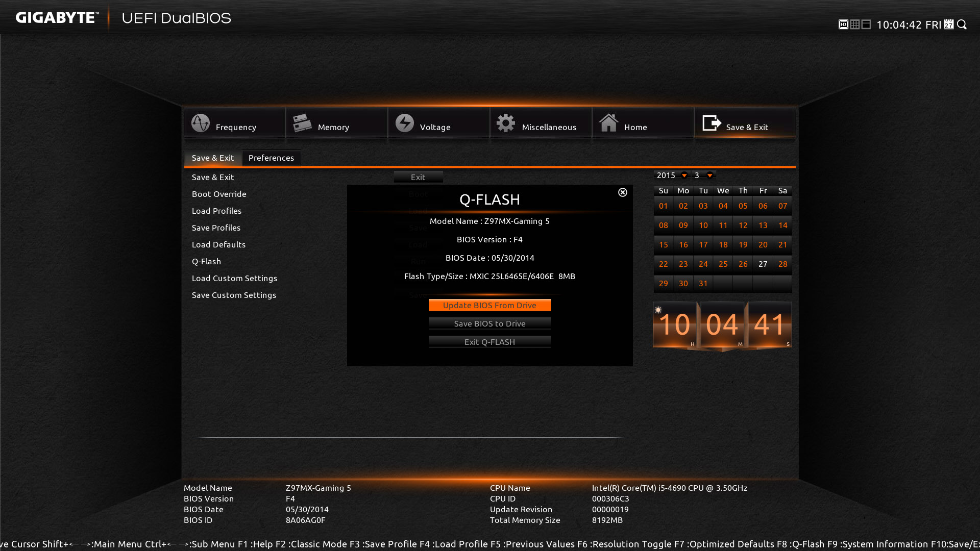Click 'BIOS Version : F4' in dialog
This screenshot has height=551, width=980.
pyautogui.click(x=490, y=239)
